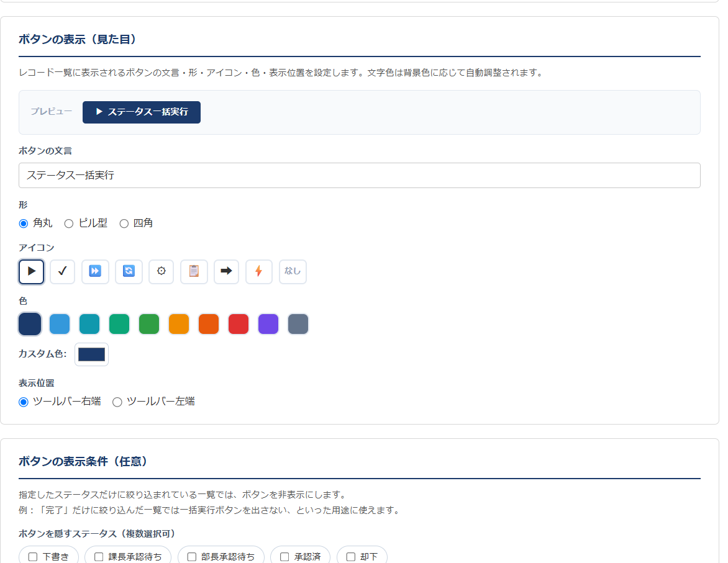Check the 承認済 status checkbox
Viewport: 728px width, 563px height.
(284, 557)
